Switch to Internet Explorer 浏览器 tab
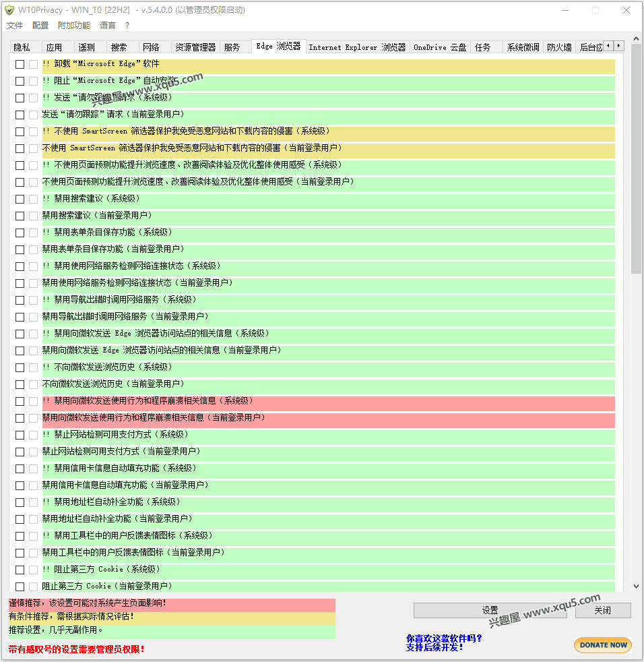The width and height of the screenshot is (644, 662). tap(357, 47)
